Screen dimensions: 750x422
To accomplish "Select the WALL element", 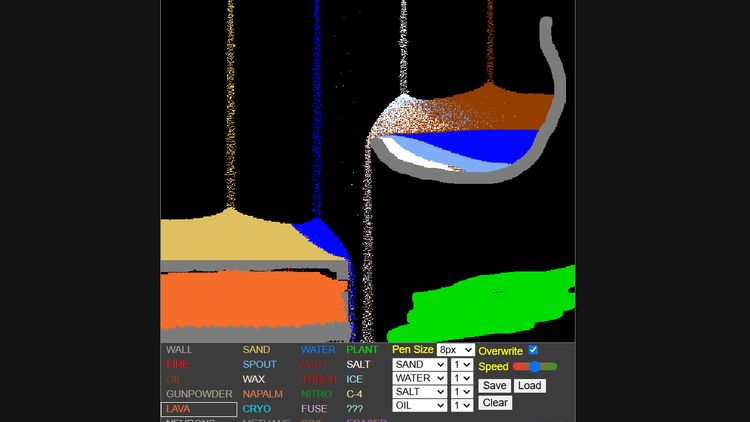I will (x=180, y=350).
